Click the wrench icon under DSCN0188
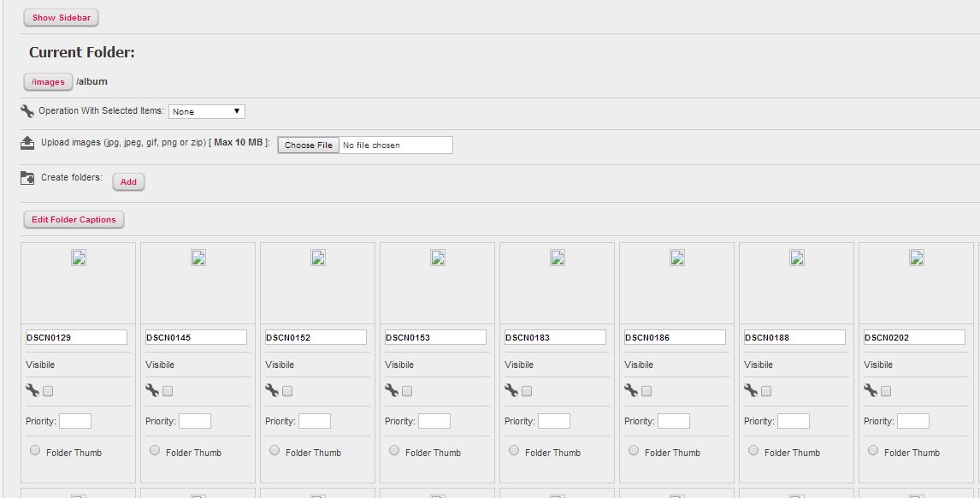980x498 pixels. coord(752,390)
